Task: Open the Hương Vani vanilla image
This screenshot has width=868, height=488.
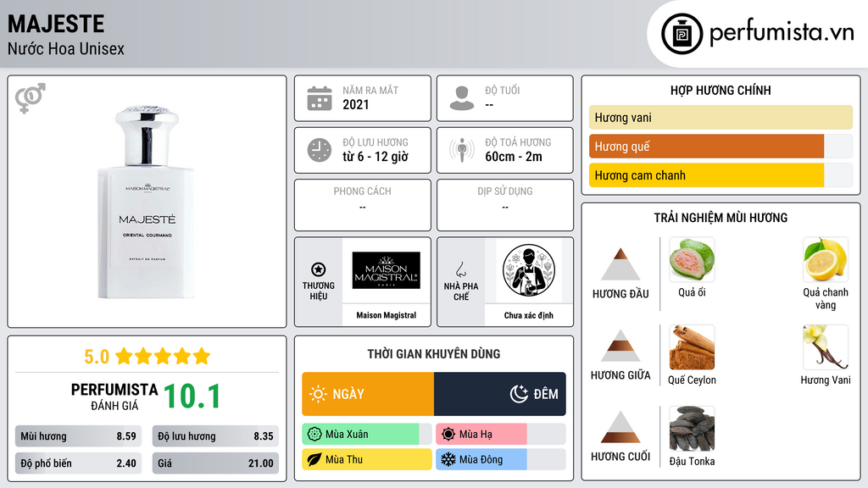Action: [826, 347]
